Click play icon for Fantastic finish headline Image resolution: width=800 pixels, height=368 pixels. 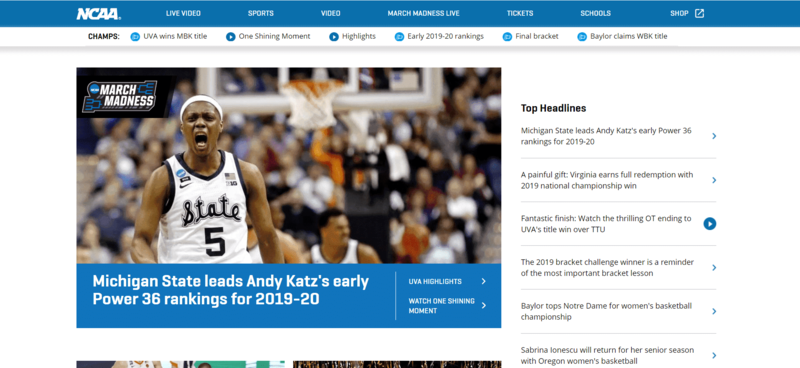(x=710, y=224)
